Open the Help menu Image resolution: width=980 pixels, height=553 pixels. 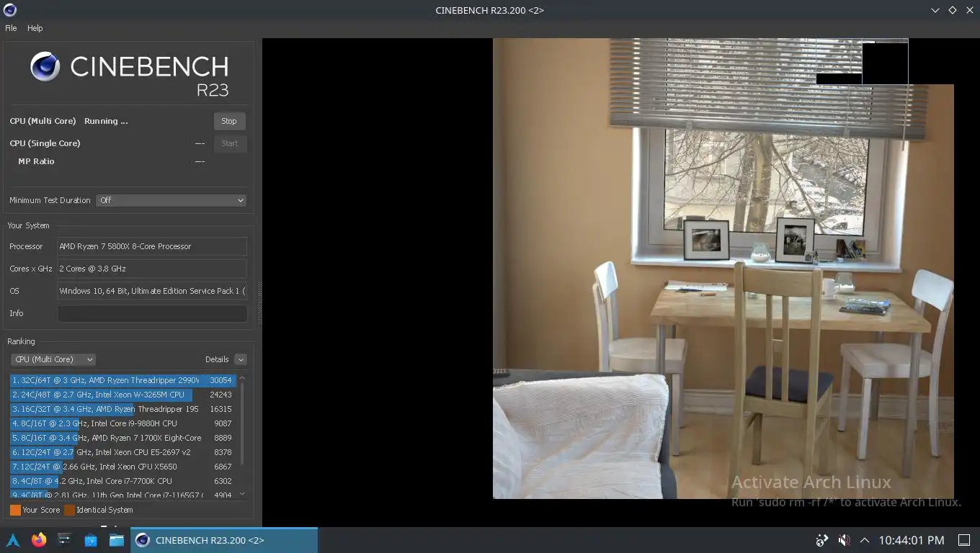point(35,28)
